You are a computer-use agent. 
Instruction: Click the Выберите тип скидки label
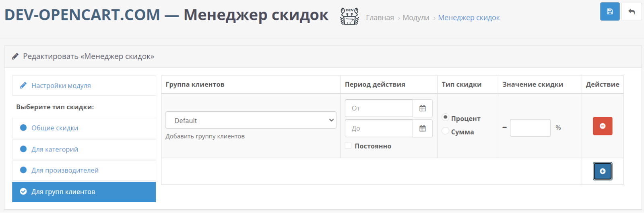pyautogui.click(x=55, y=107)
